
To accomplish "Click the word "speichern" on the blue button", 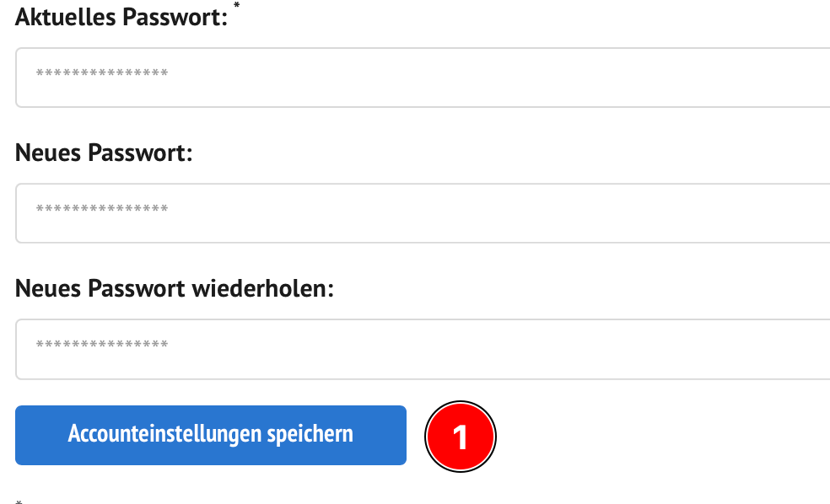I will pyautogui.click(x=310, y=435).
